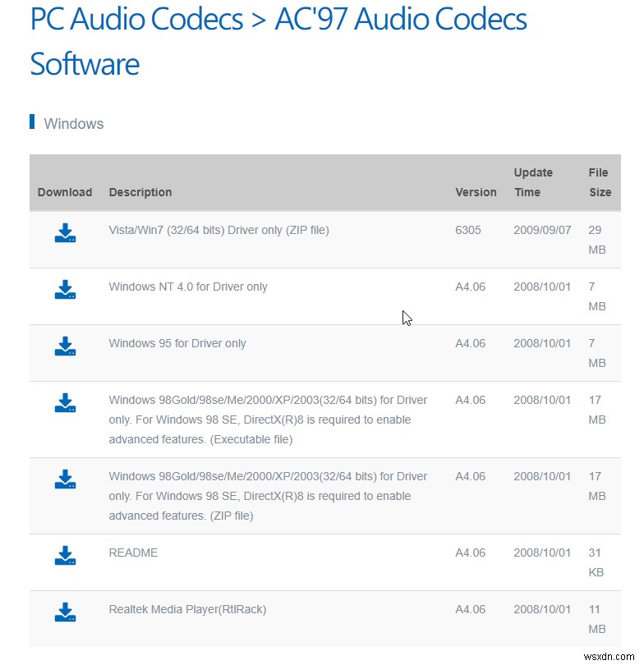Download Windows NT 4.0 driver

pyautogui.click(x=65, y=290)
